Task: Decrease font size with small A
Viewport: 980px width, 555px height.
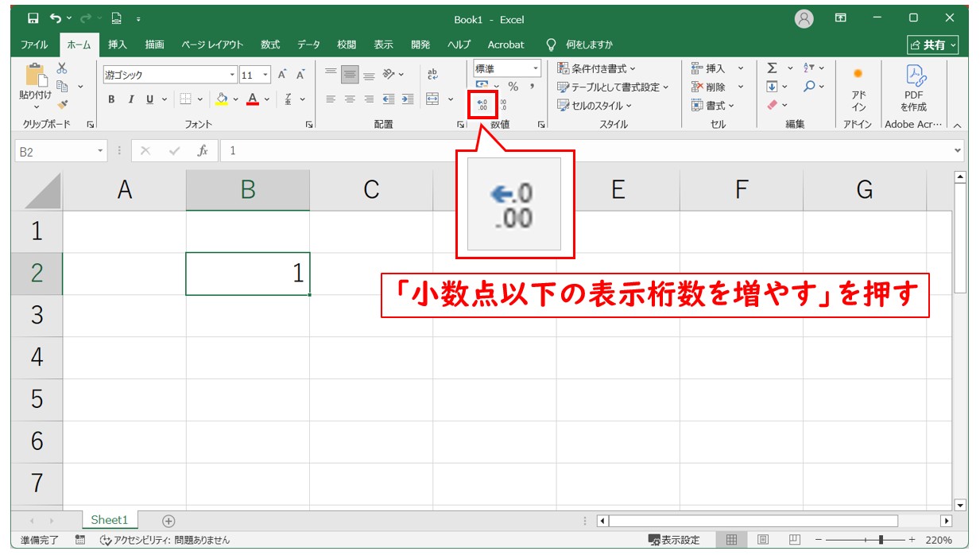Action: (x=300, y=75)
